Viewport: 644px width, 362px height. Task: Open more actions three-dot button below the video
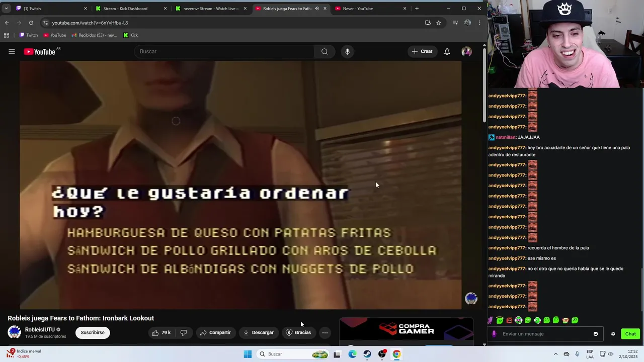pyautogui.click(x=325, y=332)
